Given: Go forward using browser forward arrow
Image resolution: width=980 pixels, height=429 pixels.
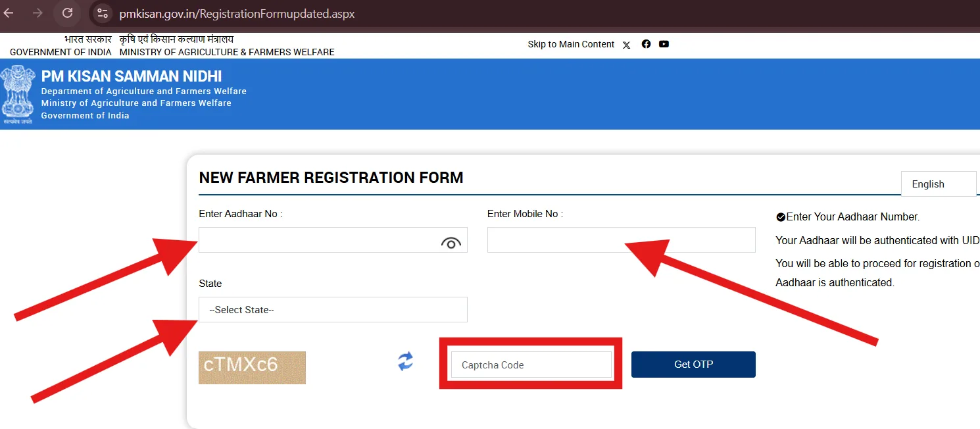Looking at the screenshot, I should pyautogui.click(x=38, y=13).
